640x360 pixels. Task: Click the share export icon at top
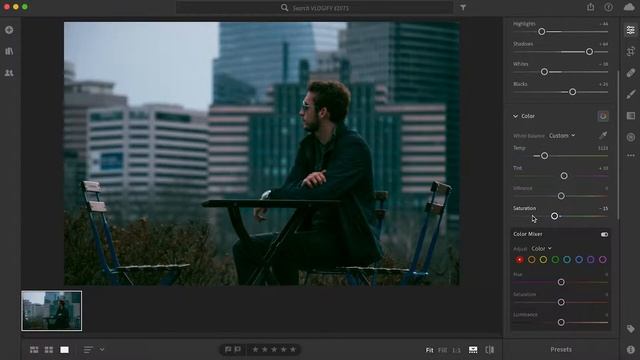[591, 7]
